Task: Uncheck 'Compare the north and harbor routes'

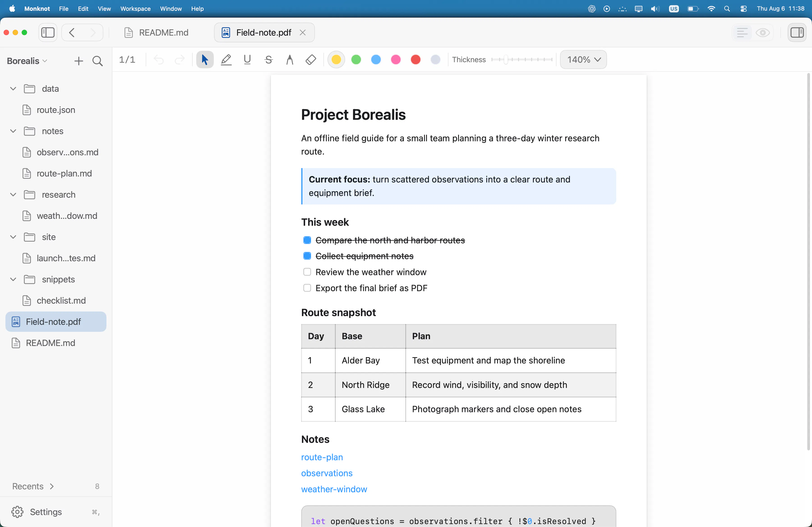Action: click(307, 240)
